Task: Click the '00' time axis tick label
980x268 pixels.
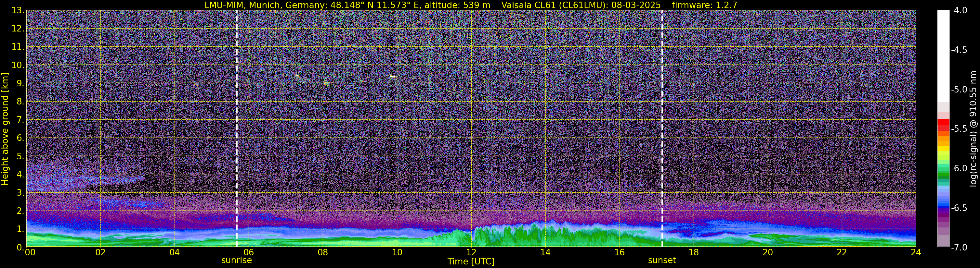Action: coord(30,252)
